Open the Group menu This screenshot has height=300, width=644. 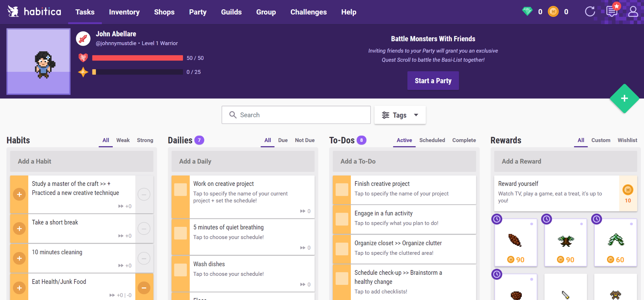tap(266, 12)
